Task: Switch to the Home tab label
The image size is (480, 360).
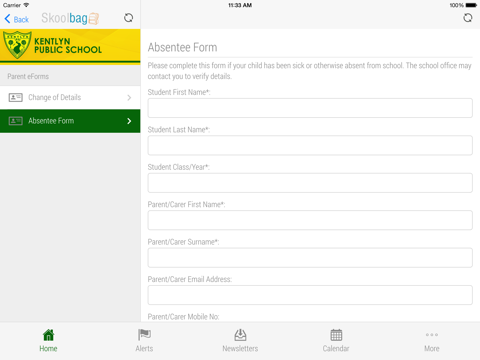Action: point(48,349)
